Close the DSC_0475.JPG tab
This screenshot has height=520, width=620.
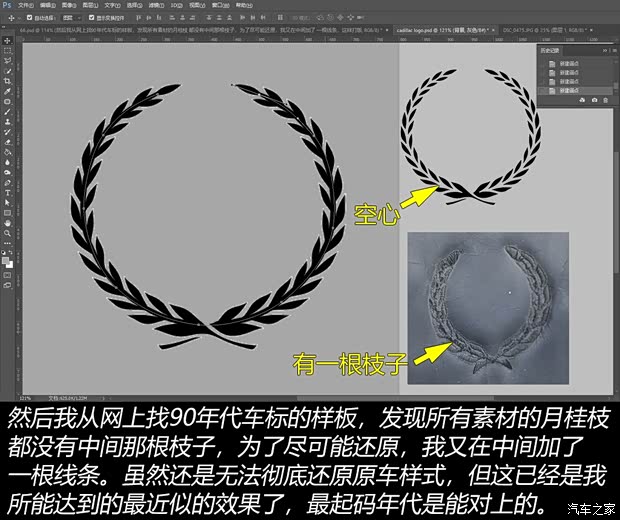click(x=591, y=30)
